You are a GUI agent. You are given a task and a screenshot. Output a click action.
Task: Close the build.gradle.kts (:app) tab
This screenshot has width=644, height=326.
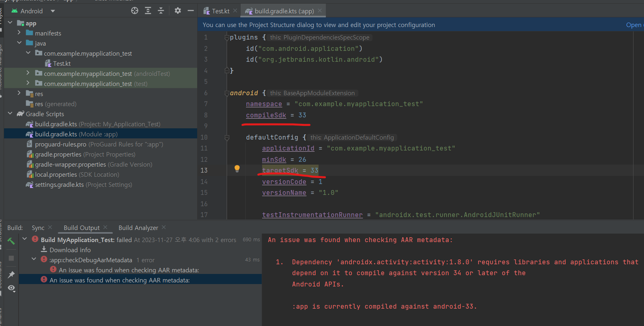pyautogui.click(x=320, y=11)
